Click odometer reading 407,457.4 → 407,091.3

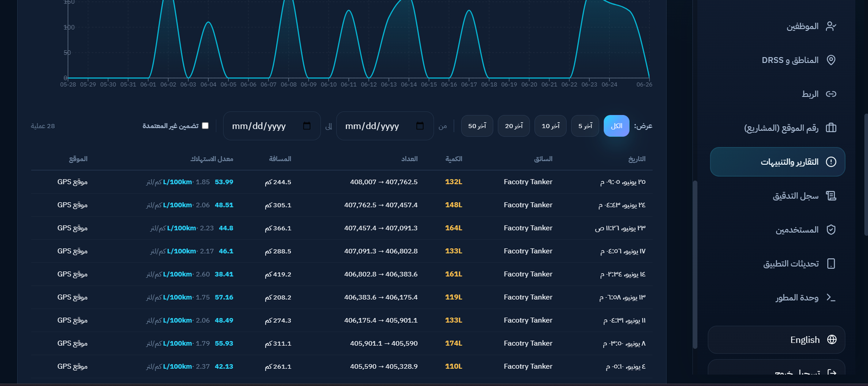(381, 228)
